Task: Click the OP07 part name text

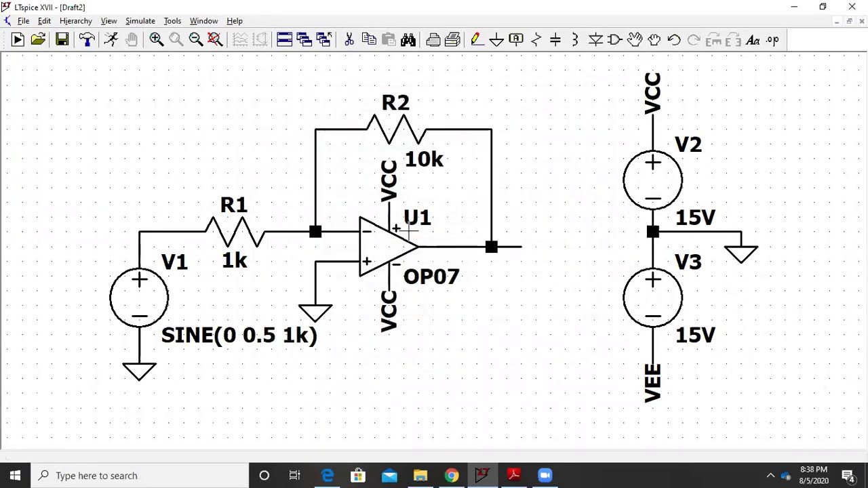Action: 431,277
